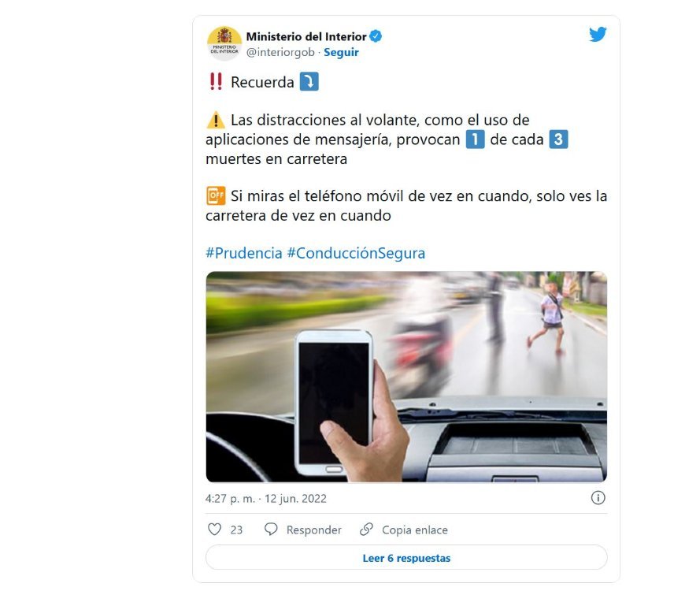This screenshot has width=700, height=591.
Task: Open Ministerio del Interior profile avatar
Action: coord(224,43)
